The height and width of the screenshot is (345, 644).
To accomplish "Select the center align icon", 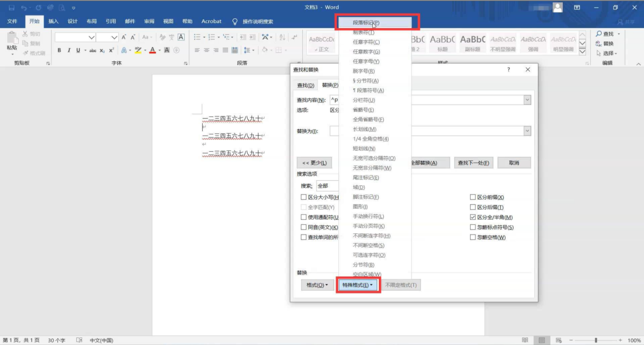I will coord(207,50).
